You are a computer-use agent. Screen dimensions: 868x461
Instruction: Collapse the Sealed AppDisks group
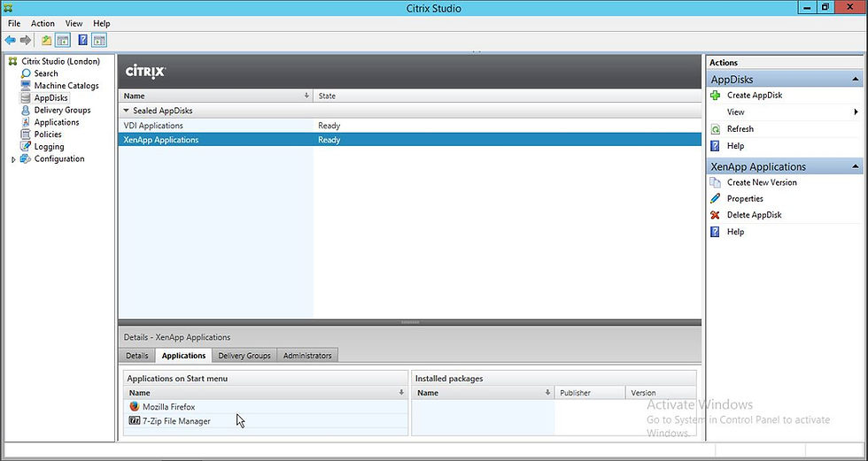click(x=126, y=111)
